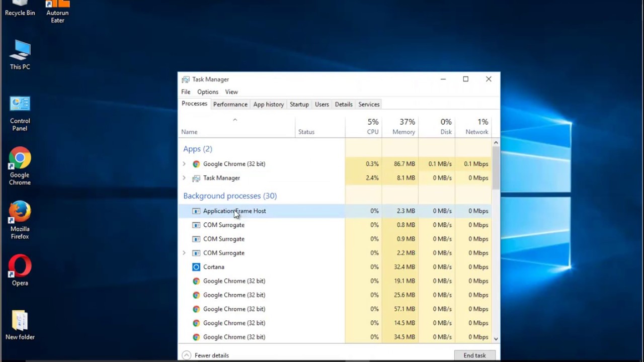The height and width of the screenshot is (362, 644).
Task: Click the 86.7 MB memory value
Action: pos(405,164)
